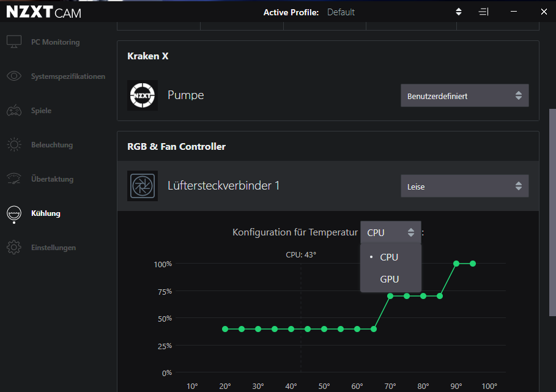Click the Default profile name
The image size is (556, 392).
click(341, 12)
